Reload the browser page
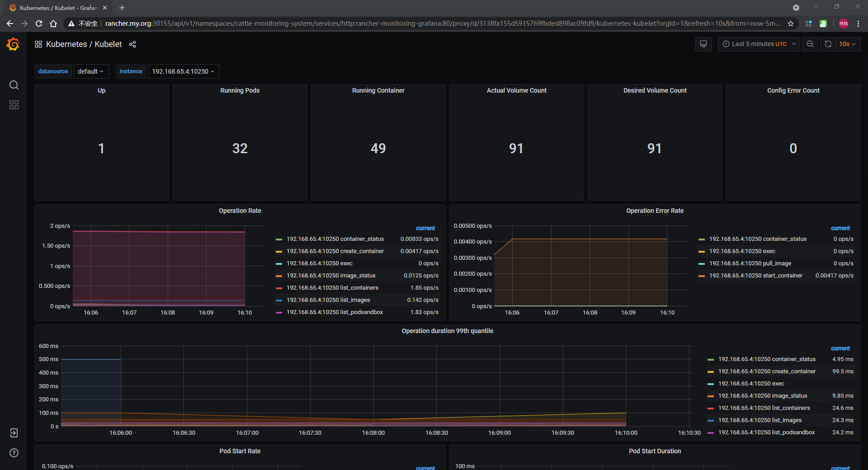868x470 pixels. pyautogui.click(x=39, y=23)
